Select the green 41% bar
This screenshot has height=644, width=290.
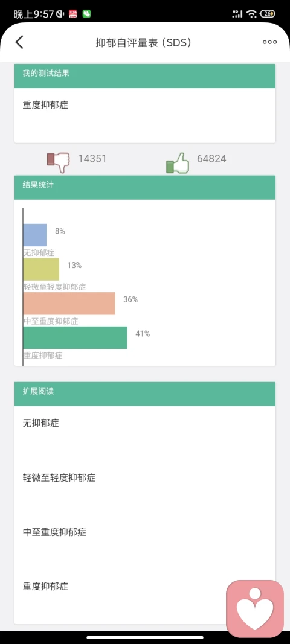pyautogui.click(x=76, y=337)
